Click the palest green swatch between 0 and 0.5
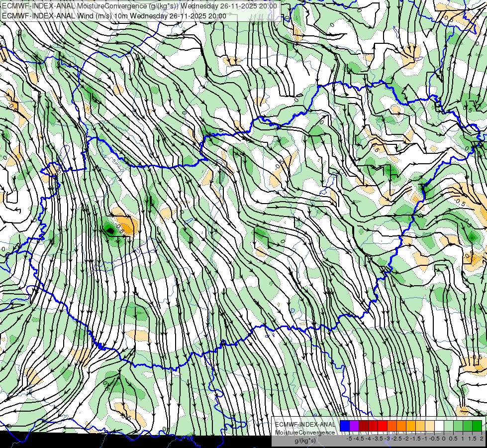This screenshot has width=487, height=448. [x=449, y=426]
